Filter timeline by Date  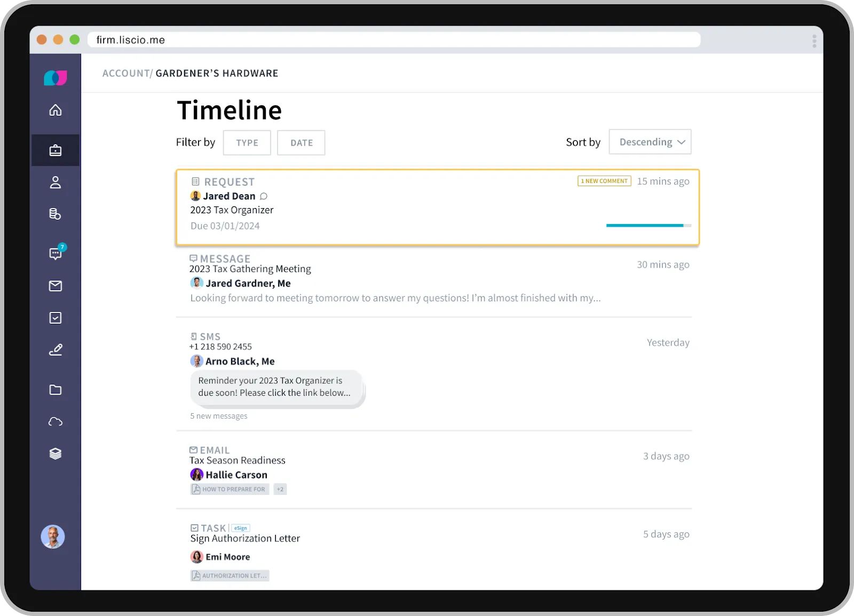click(x=302, y=143)
